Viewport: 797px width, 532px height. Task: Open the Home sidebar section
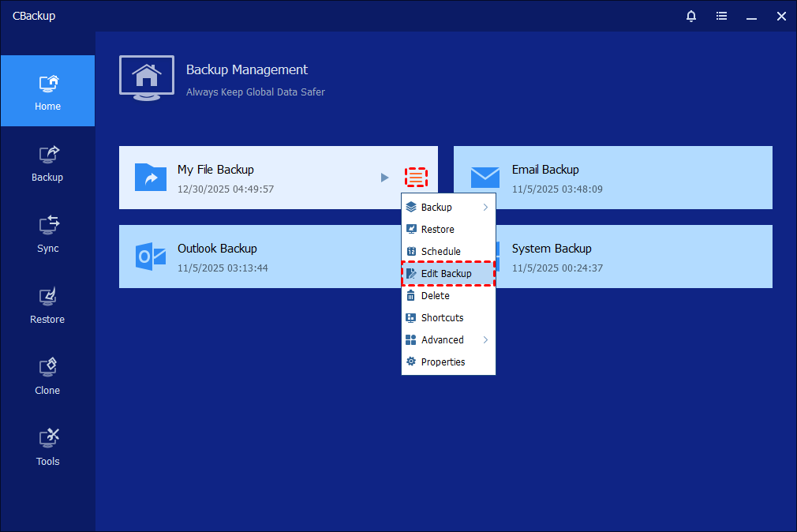[47, 91]
